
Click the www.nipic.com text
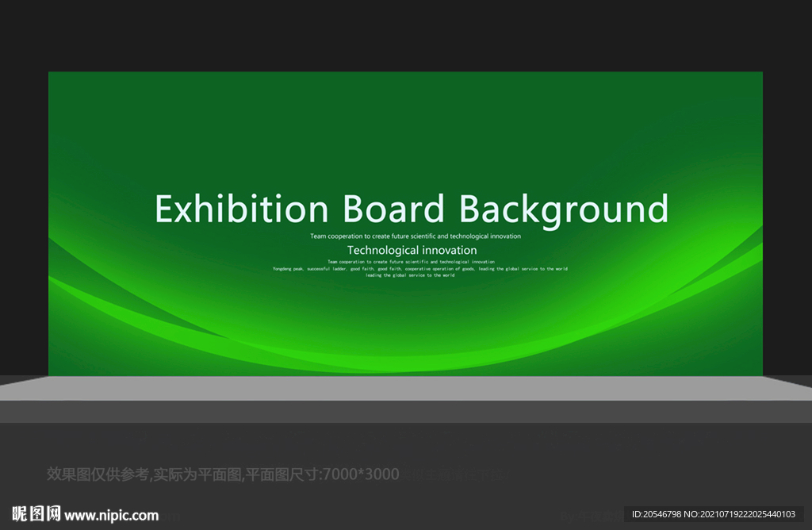[x=111, y=515]
